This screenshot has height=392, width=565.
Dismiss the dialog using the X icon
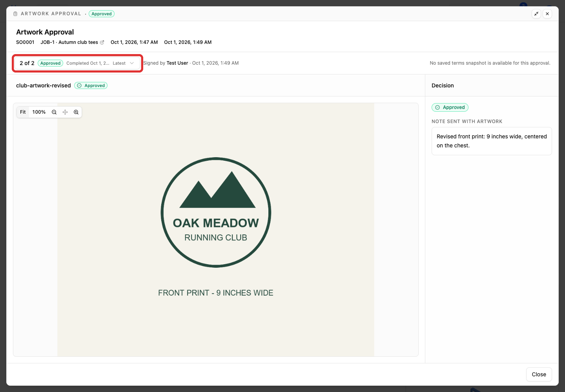tap(547, 14)
